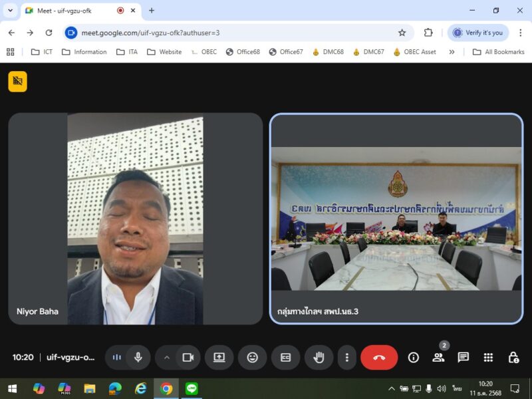The image size is (532, 399).
Task: Open the Information bookmarks folder
Action: pos(84,52)
